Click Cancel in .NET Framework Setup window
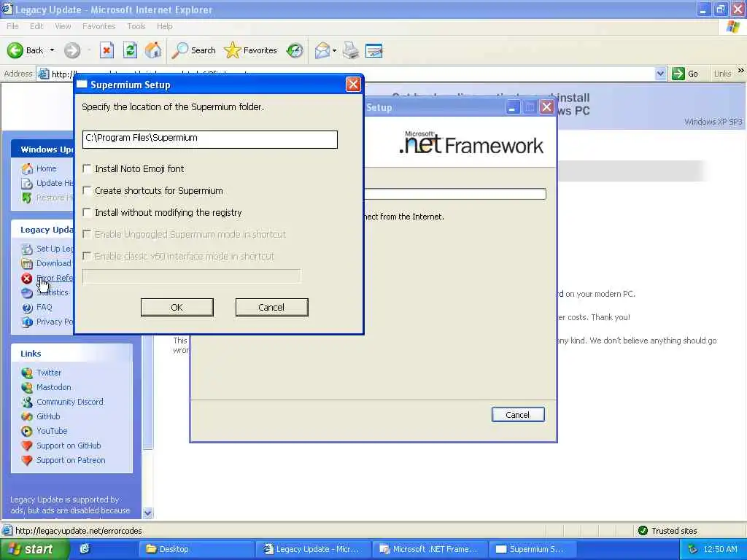The height and width of the screenshot is (560, 747). point(518,415)
